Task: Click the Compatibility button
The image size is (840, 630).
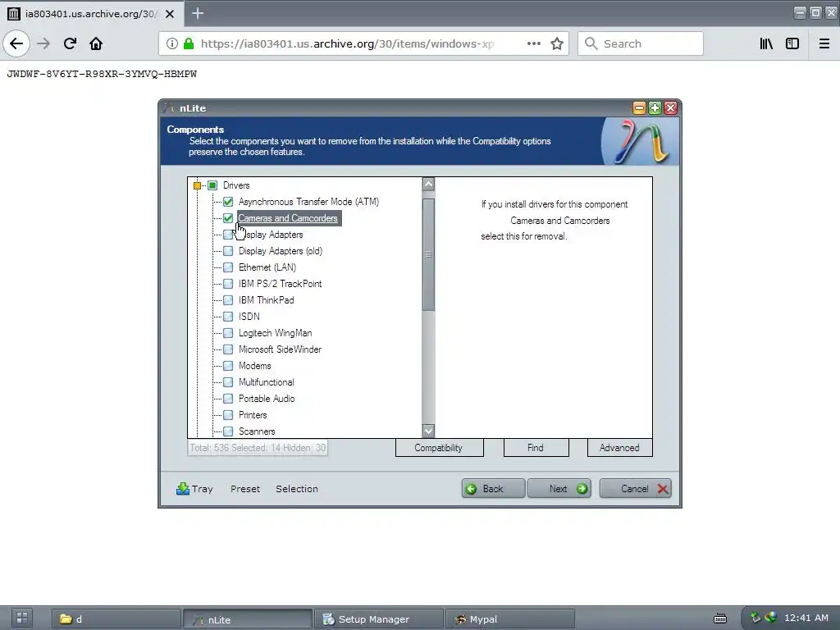Action: pyautogui.click(x=440, y=448)
